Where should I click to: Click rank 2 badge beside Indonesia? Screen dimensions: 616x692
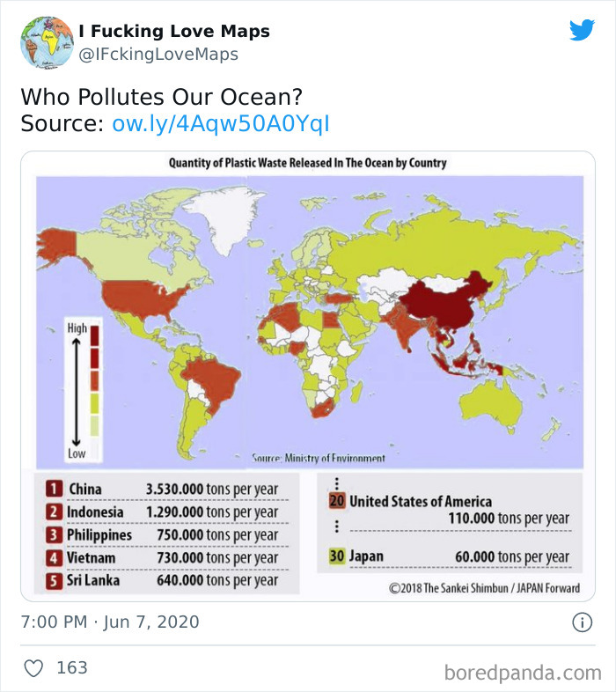point(54,512)
